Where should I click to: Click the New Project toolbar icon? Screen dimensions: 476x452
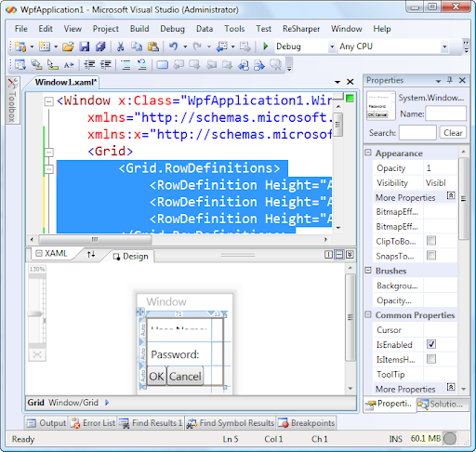[20, 47]
